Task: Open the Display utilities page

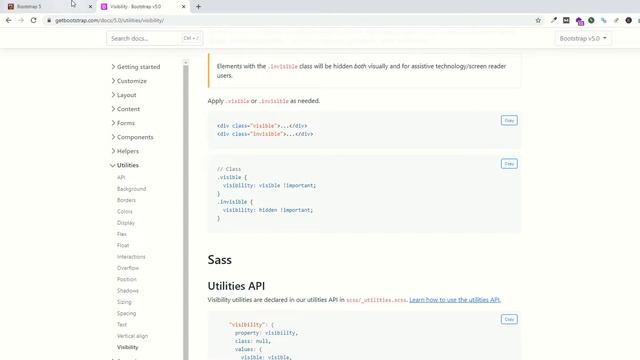Action: pyautogui.click(x=126, y=223)
